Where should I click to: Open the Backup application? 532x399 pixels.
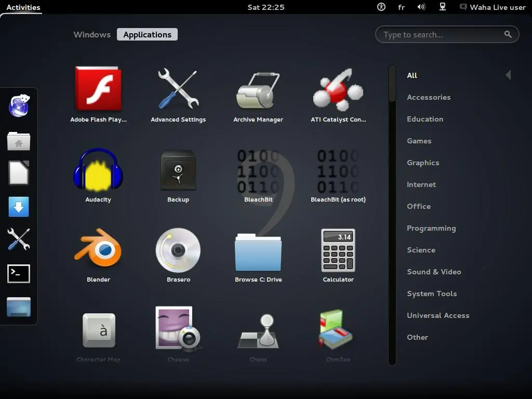(178, 175)
